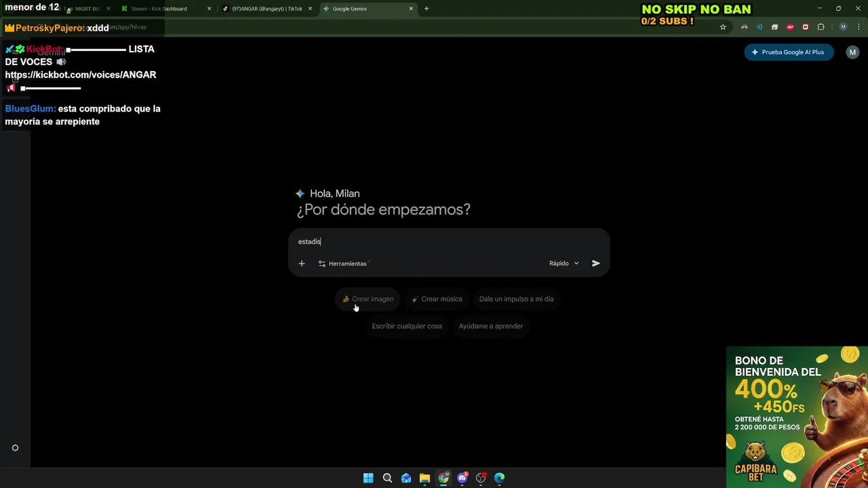Open Windows Start menu
Viewport: 868px width, 488px height.
click(x=368, y=478)
